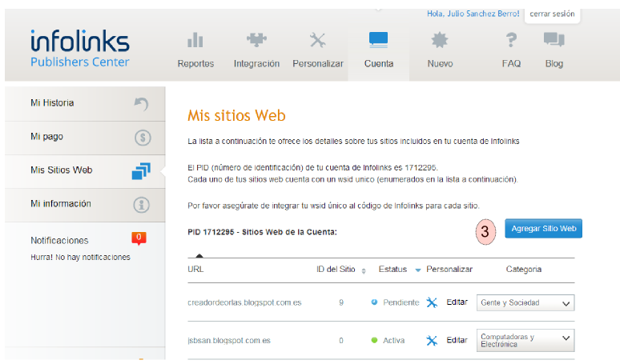The height and width of the screenshot is (364, 620).
Task: Click the URL column header
Action: (195, 270)
